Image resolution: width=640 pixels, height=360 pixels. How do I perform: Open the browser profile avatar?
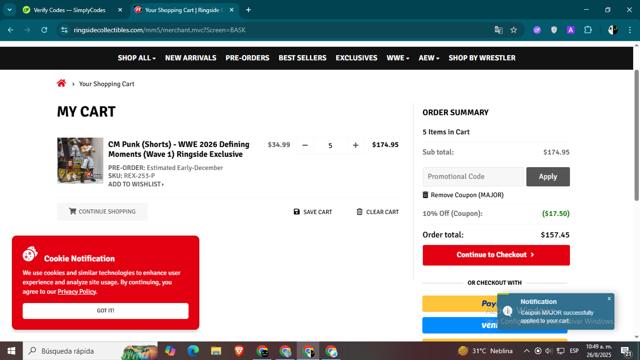(x=612, y=30)
